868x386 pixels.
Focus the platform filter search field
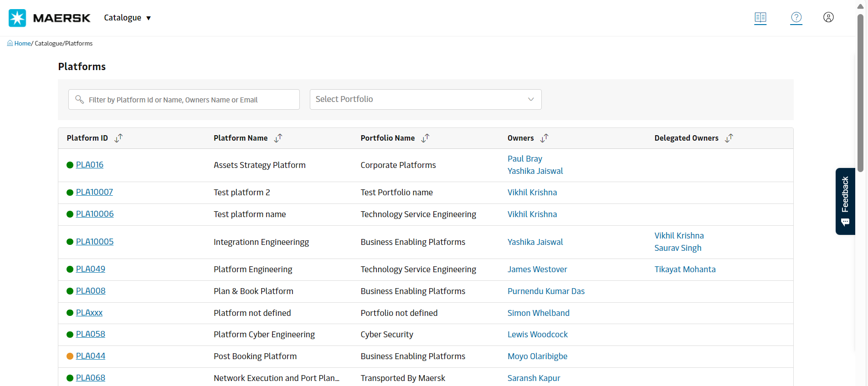click(x=184, y=99)
